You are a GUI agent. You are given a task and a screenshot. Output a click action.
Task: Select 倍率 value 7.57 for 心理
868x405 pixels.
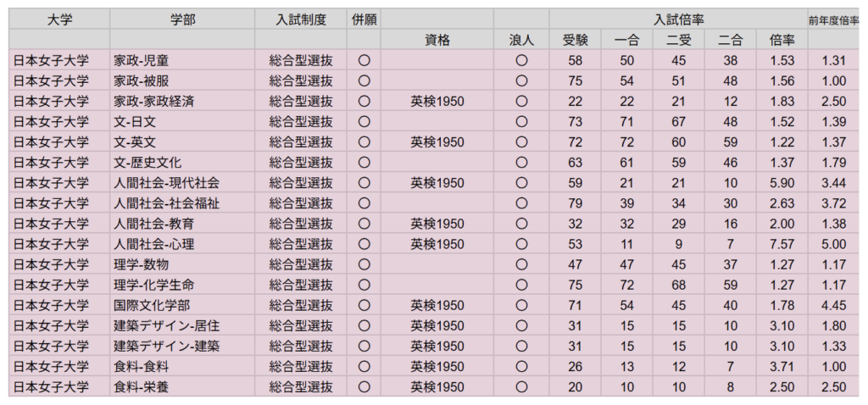tap(782, 245)
